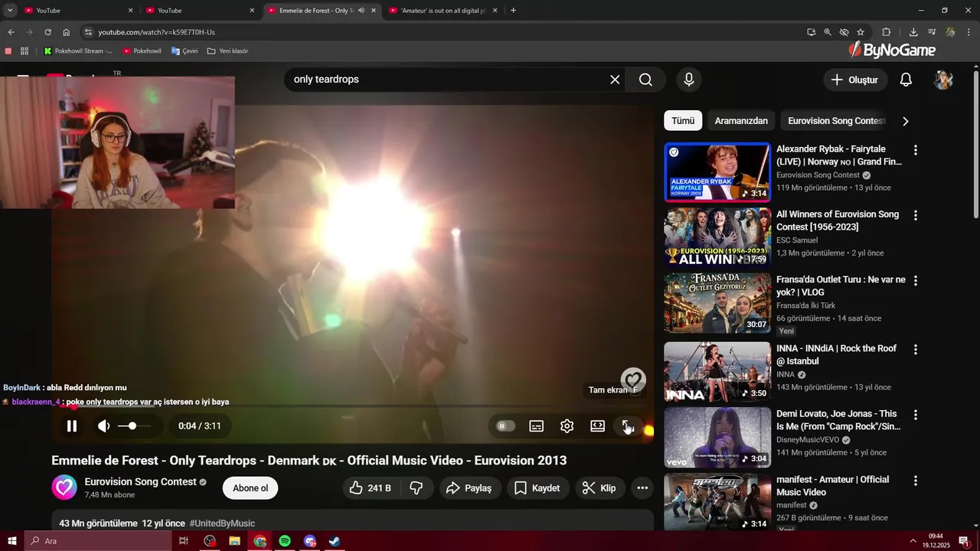Open Steam from the taskbar

[335, 541]
